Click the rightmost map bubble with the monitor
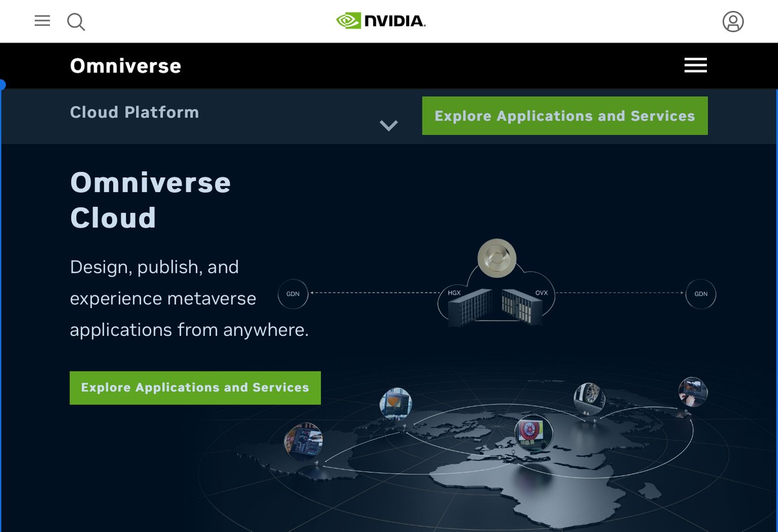The width and height of the screenshot is (778, 532). point(693,392)
